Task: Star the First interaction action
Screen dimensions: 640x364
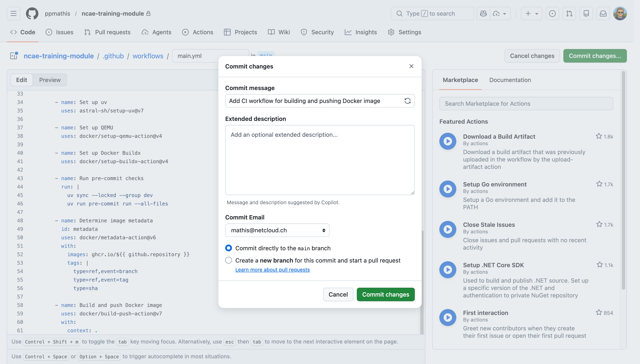Action: click(x=599, y=312)
